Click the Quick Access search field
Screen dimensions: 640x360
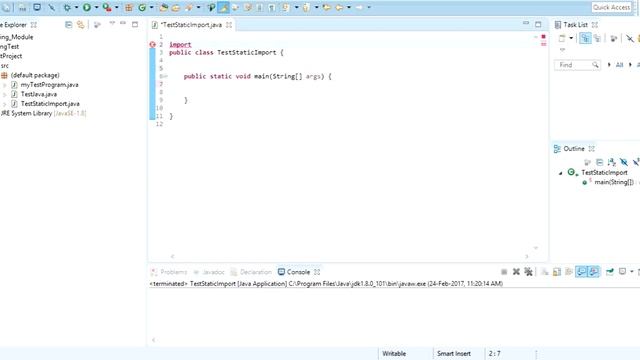pyautogui.click(x=611, y=7)
